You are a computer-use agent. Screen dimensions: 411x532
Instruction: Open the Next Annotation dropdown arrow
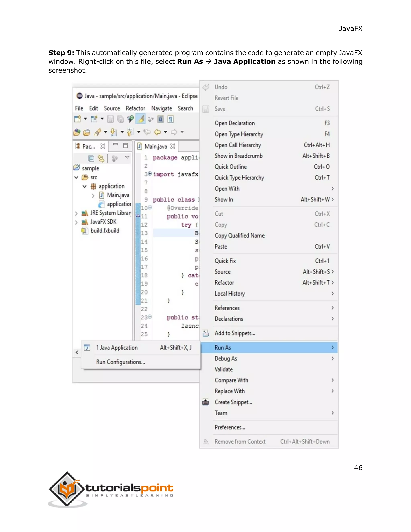[122, 132]
